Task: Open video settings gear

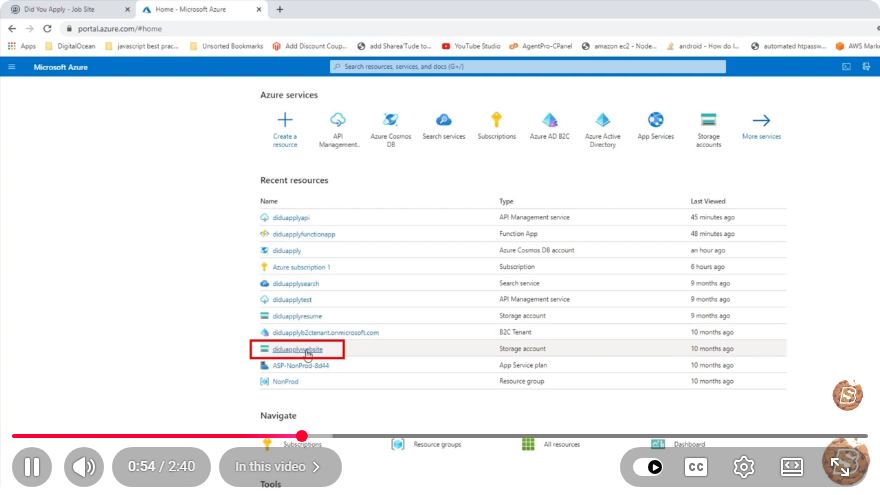Action: pyautogui.click(x=744, y=467)
